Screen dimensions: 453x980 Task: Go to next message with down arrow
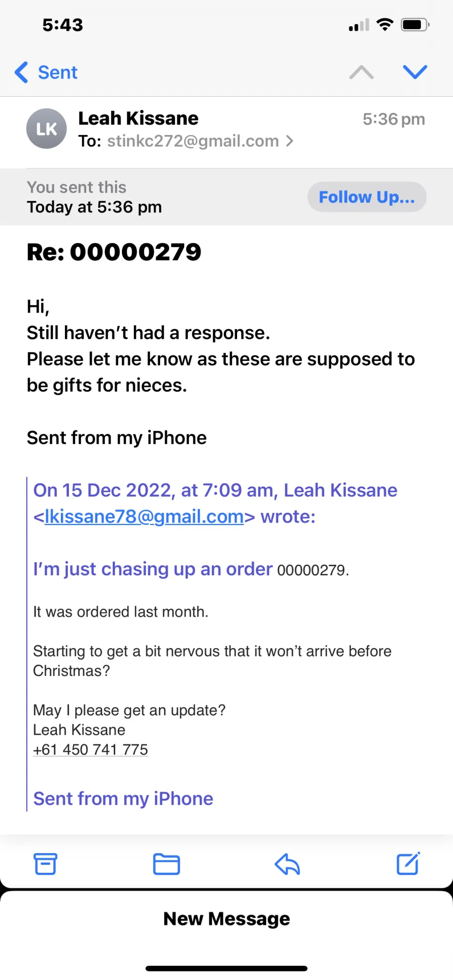coord(415,72)
